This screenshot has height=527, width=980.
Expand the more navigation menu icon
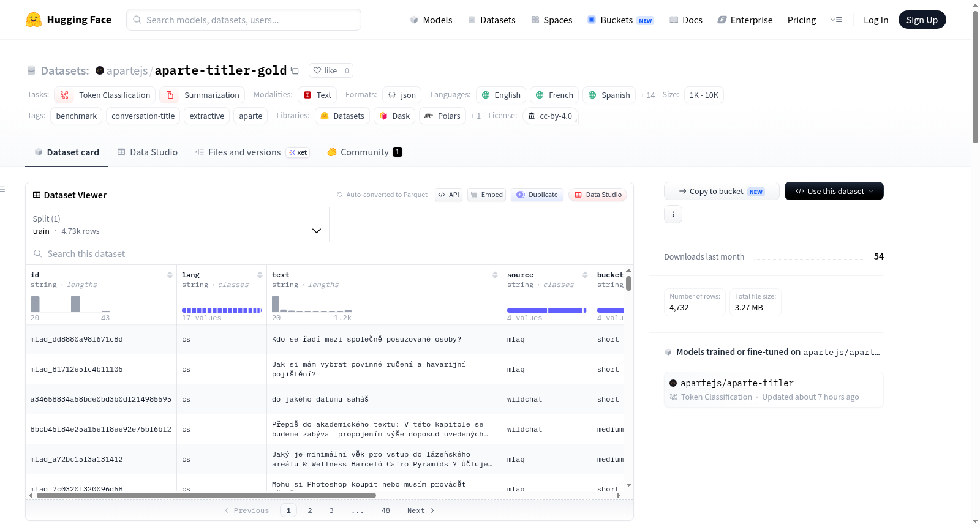tap(836, 20)
